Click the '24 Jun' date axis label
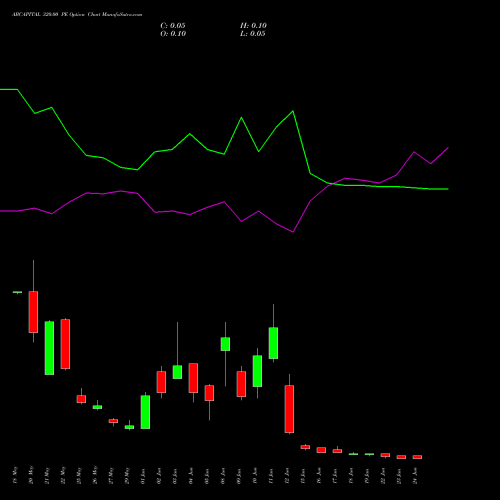 [415, 476]
